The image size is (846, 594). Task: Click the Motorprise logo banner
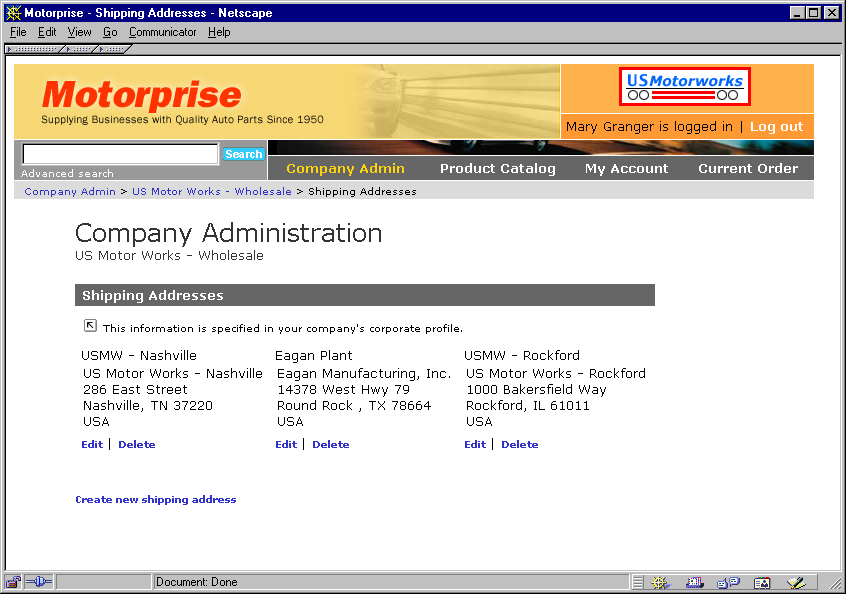(286, 101)
